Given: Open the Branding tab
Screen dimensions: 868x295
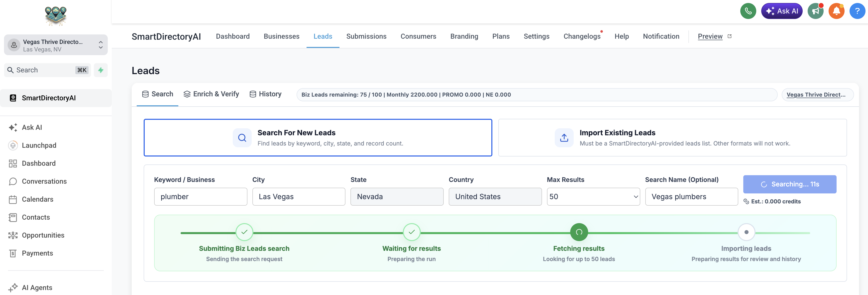Looking at the screenshot, I should pos(464,36).
